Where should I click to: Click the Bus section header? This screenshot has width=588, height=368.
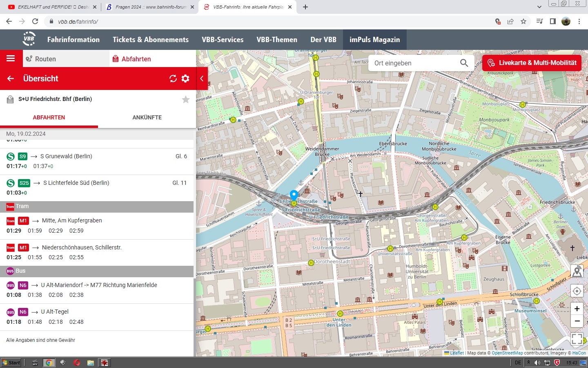(97, 271)
